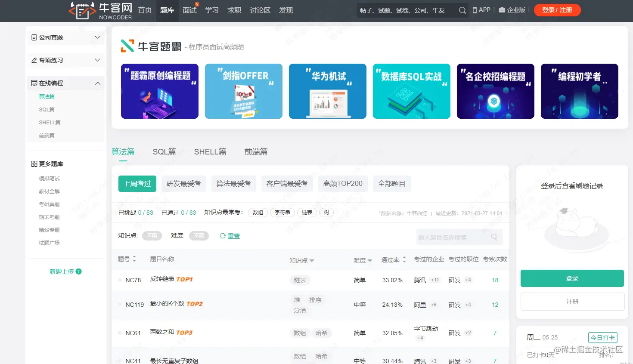Click the 今日打卡 check-in button
This screenshot has width=633, height=364.
[603, 338]
